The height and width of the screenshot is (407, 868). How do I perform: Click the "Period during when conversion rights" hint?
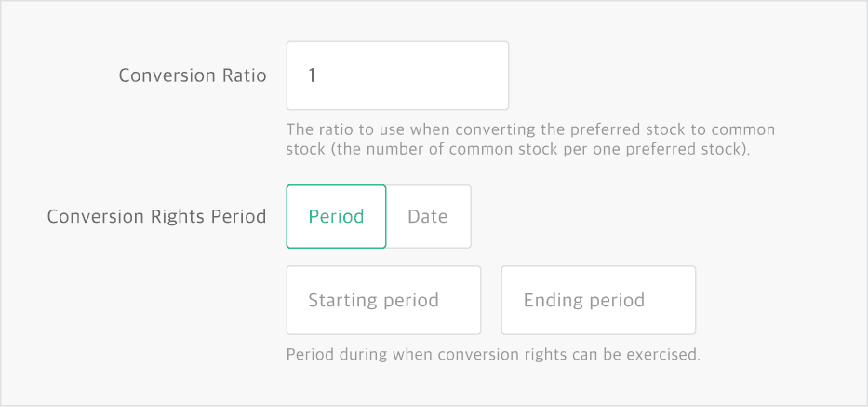click(x=493, y=355)
